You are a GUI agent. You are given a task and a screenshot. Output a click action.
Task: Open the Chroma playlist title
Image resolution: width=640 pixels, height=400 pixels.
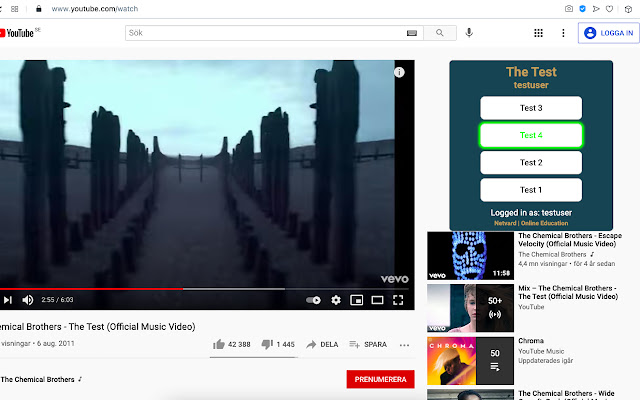(x=531, y=341)
